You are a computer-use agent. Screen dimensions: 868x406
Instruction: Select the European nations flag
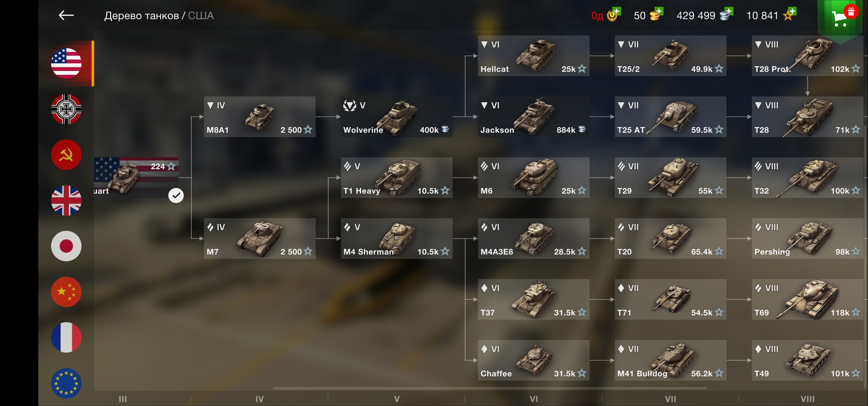(x=66, y=383)
